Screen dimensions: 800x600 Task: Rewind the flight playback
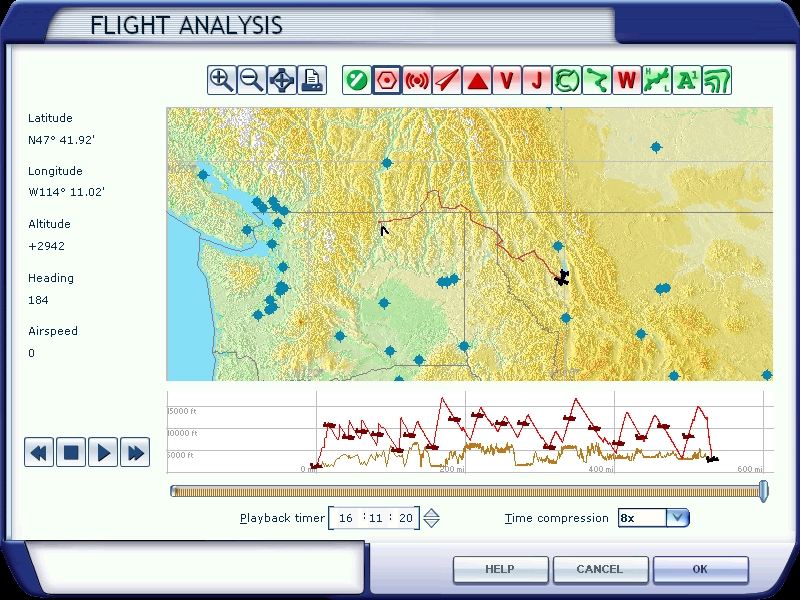coord(39,452)
